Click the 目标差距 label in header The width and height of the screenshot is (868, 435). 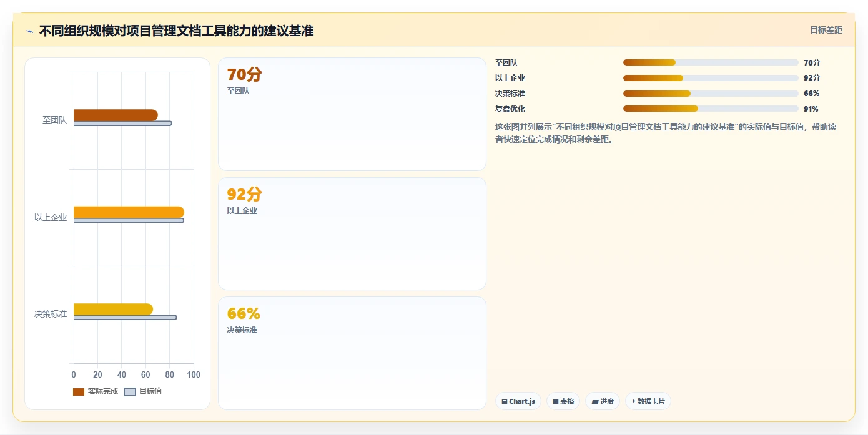[x=826, y=30]
